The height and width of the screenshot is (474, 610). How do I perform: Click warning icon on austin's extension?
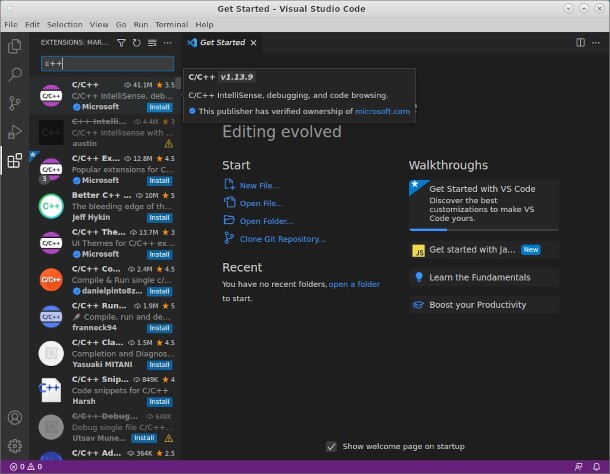coord(168,144)
